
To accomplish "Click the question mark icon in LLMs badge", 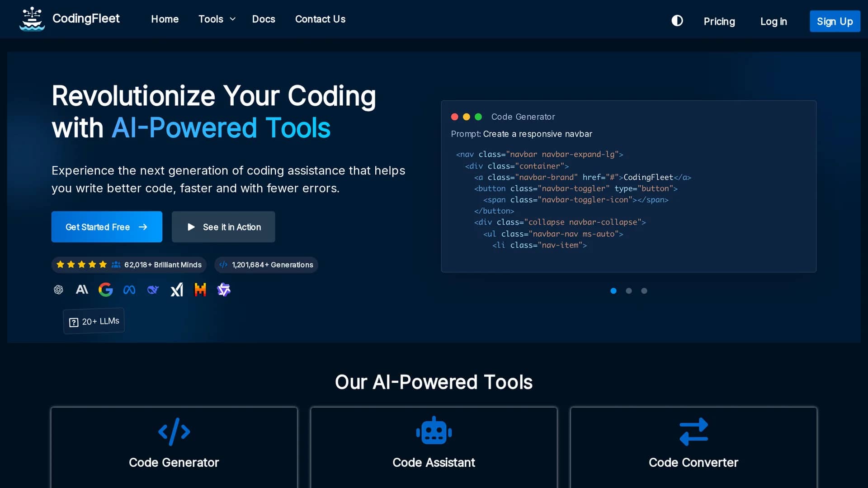I will click(74, 323).
